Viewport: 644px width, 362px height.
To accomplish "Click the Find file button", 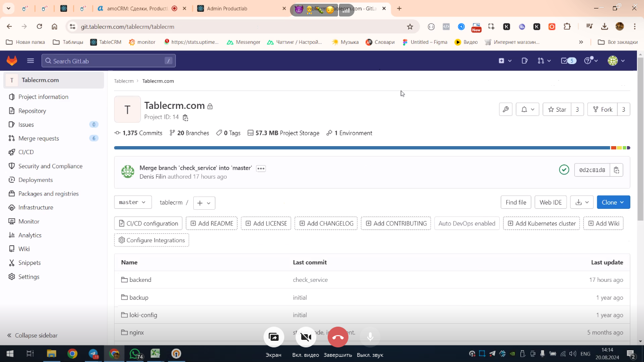I will click(x=516, y=202).
